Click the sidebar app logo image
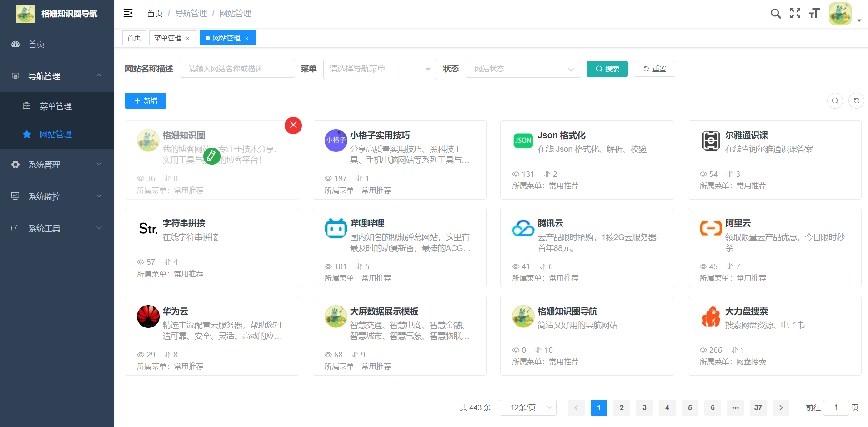 click(25, 14)
